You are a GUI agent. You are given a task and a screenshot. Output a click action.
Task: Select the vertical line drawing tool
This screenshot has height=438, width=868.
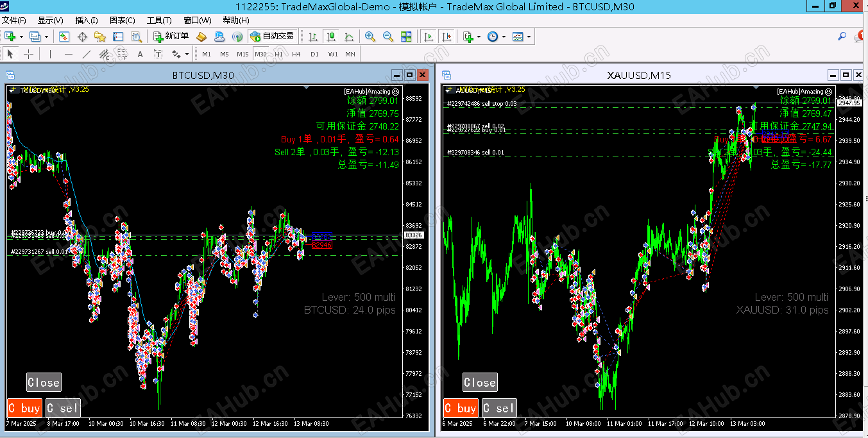(50, 54)
